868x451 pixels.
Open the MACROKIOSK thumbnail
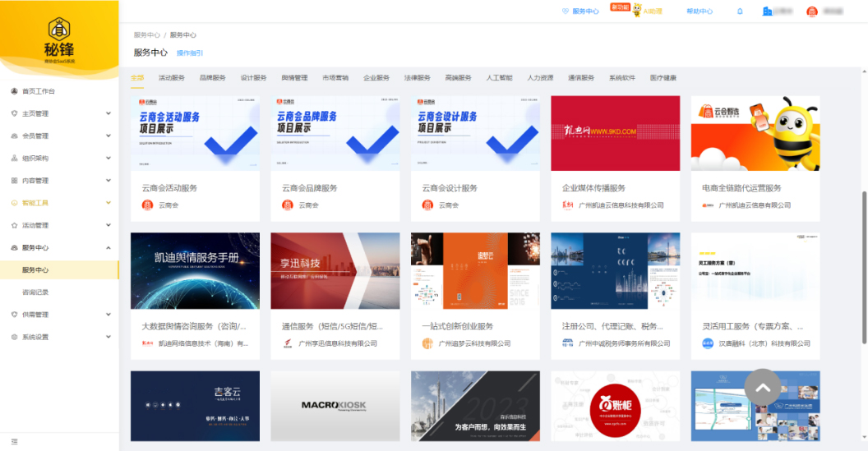[x=335, y=406]
